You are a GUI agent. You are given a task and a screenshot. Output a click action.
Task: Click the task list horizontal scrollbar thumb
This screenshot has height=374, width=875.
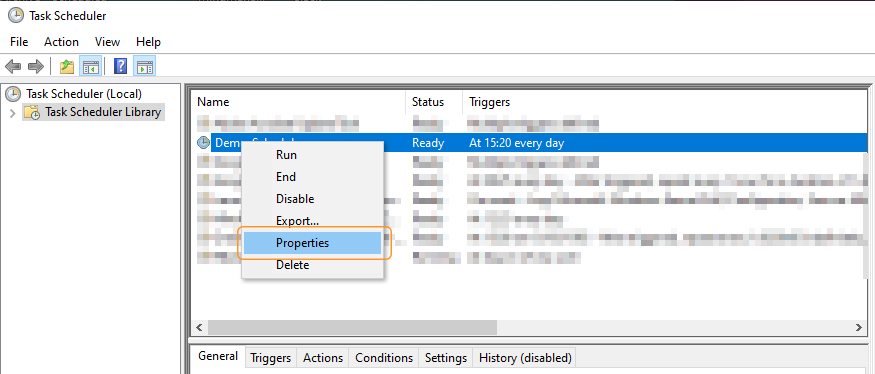coord(352,327)
